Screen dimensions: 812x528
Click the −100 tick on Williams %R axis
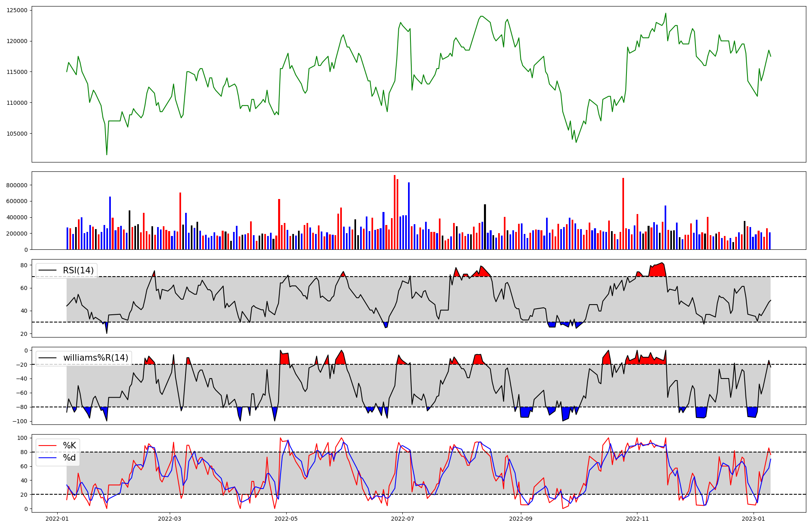20,421
